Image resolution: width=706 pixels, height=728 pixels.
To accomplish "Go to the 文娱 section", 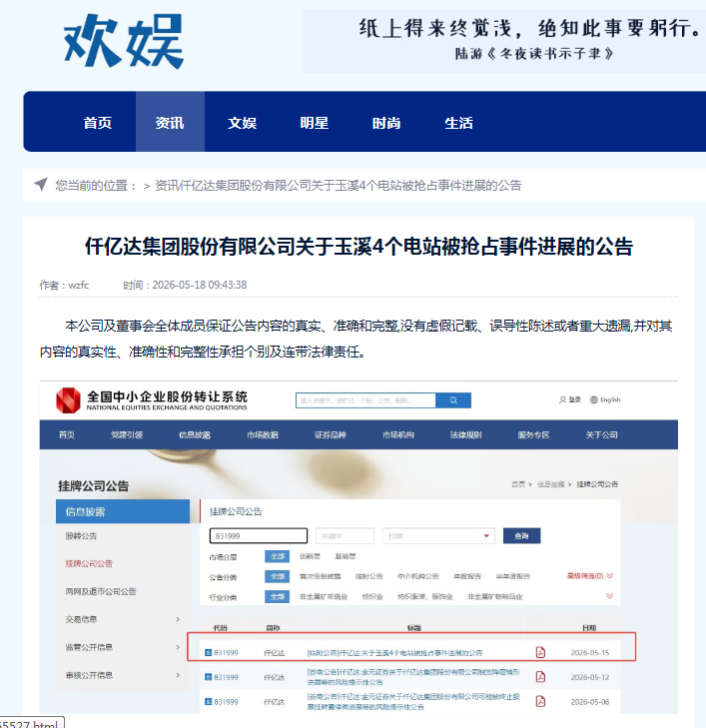I will (x=242, y=123).
